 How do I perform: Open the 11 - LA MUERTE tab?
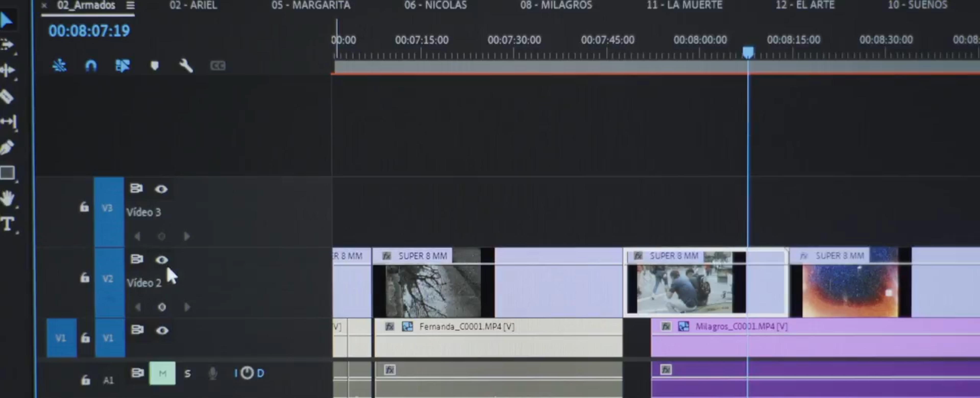684,5
